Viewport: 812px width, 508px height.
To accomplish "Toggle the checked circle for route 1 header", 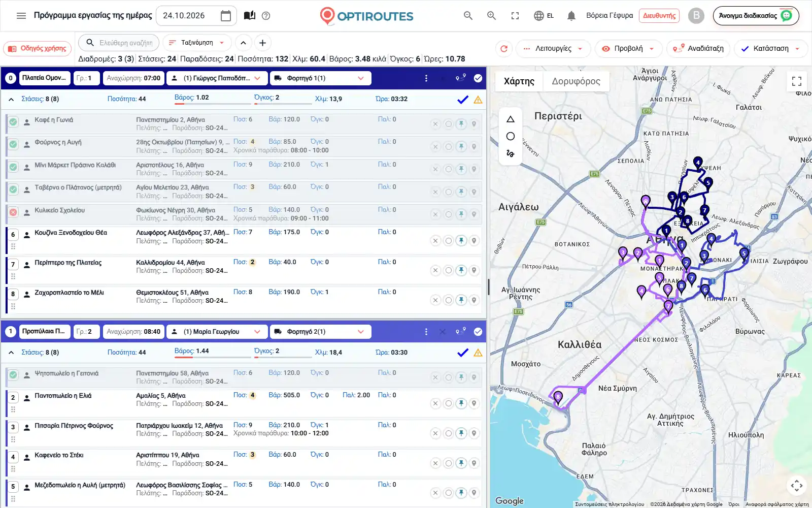I will (478, 332).
